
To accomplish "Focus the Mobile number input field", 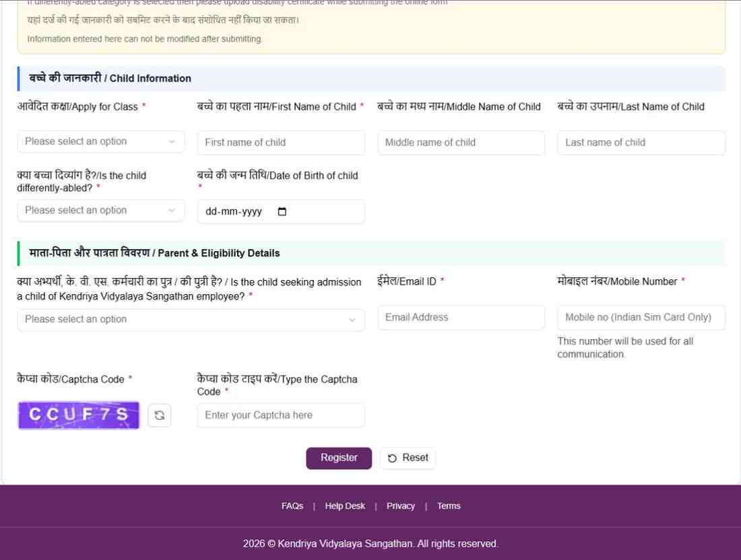I will click(x=641, y=318).
